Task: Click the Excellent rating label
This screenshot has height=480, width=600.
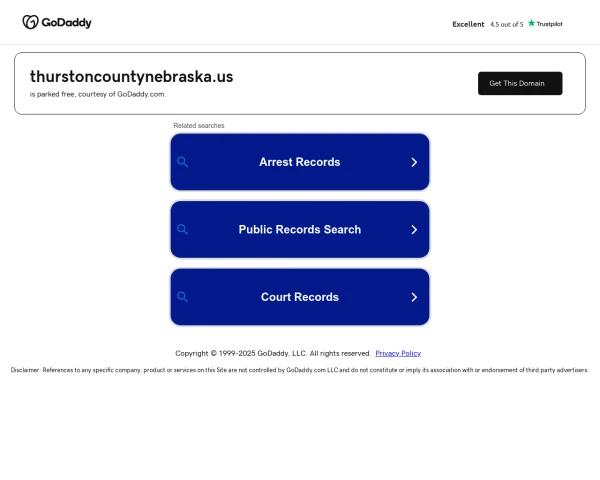Action: [468, 24]
